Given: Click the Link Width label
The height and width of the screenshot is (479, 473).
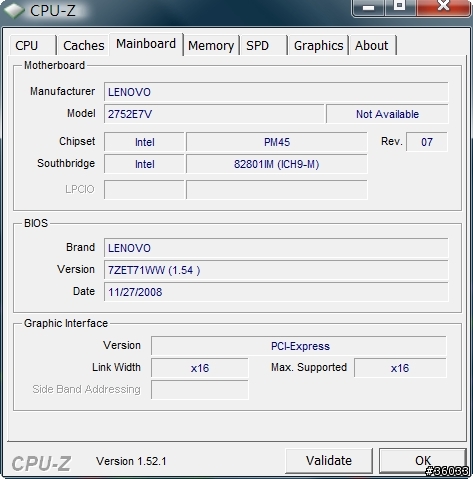Looking at the screenshot, I should [116, 367].
